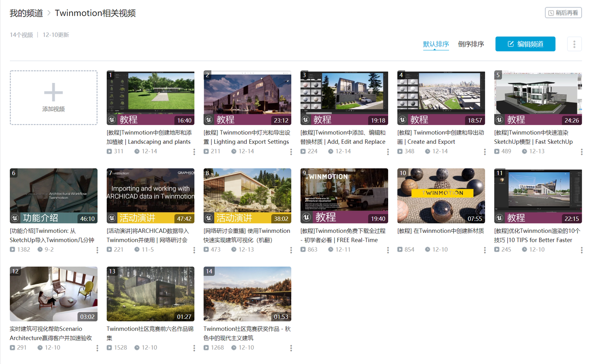Open more options for the Fast SketchUp video
589x364 pixels.
[581, 152]
